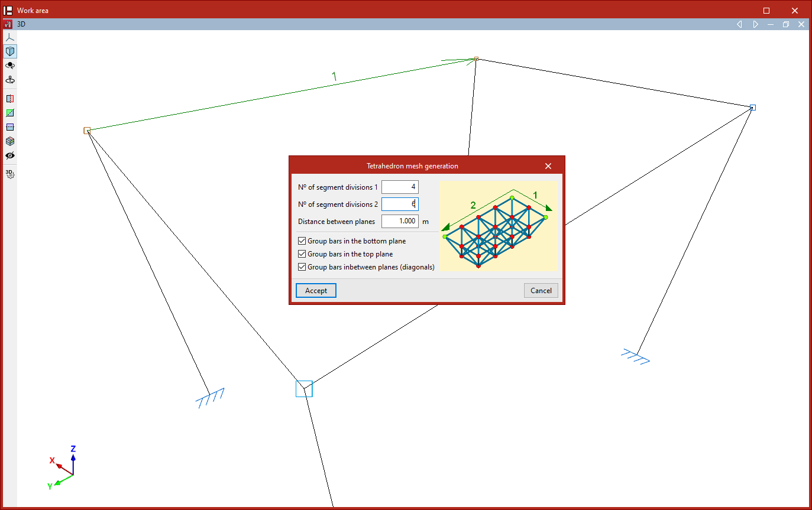
Task: Maximize the Work area window
Action: (x=766, y=11)
